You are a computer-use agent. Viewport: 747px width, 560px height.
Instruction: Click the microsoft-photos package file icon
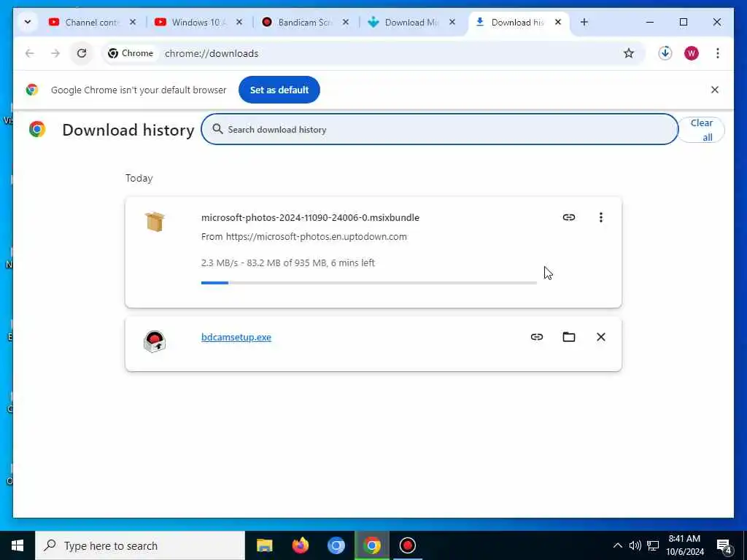155,222
